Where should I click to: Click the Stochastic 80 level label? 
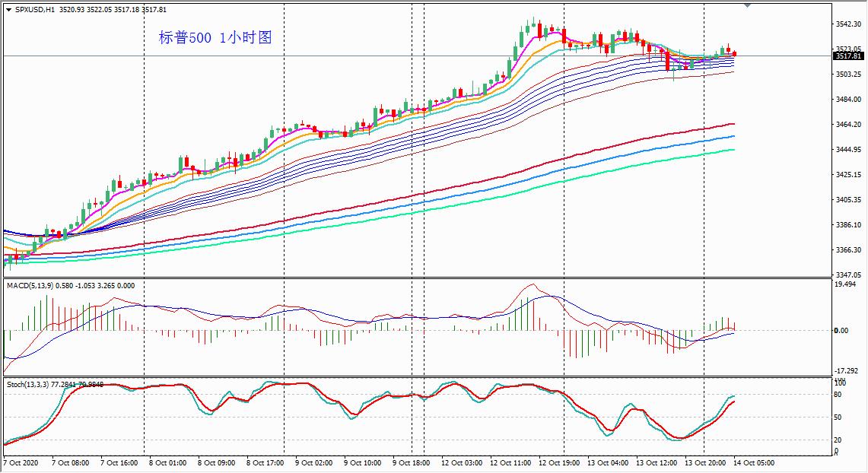pos(838,395)
